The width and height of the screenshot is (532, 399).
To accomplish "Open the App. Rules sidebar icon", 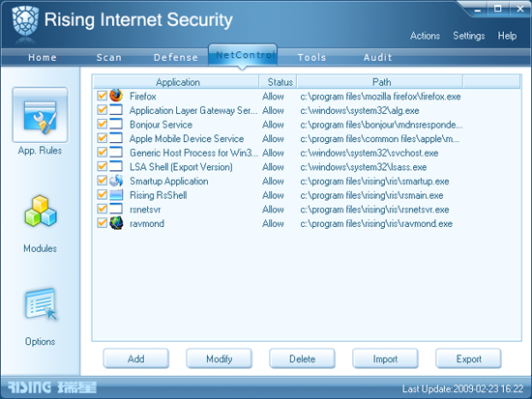I will pyautogui.click(x=40, y=115).
